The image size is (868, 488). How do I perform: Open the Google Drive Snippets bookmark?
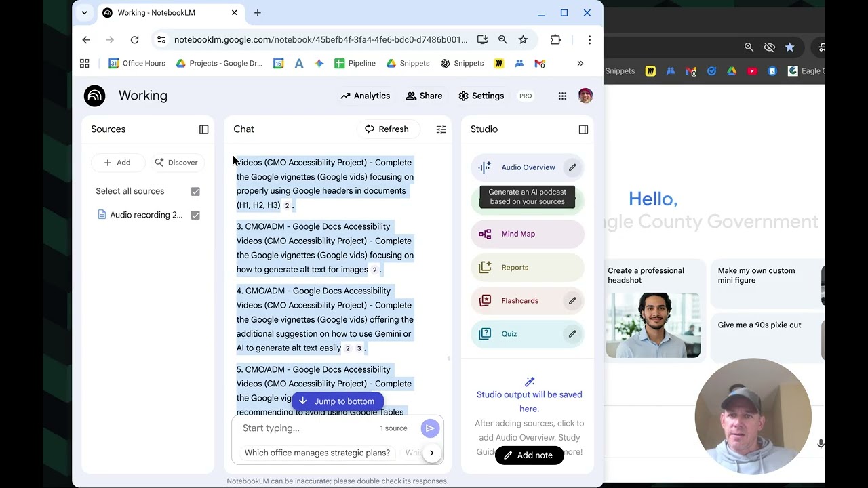pos(408,63)
